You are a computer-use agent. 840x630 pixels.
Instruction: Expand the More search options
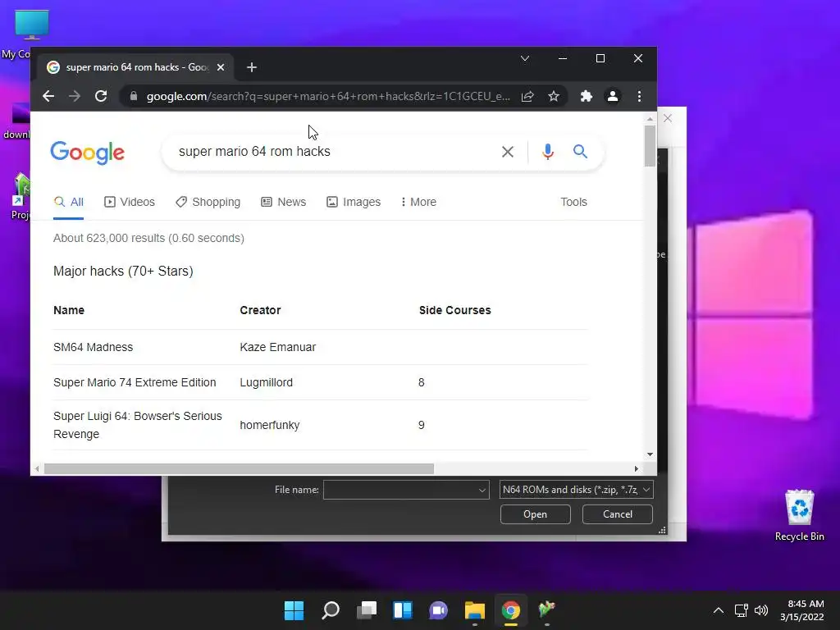coord(418,202)
